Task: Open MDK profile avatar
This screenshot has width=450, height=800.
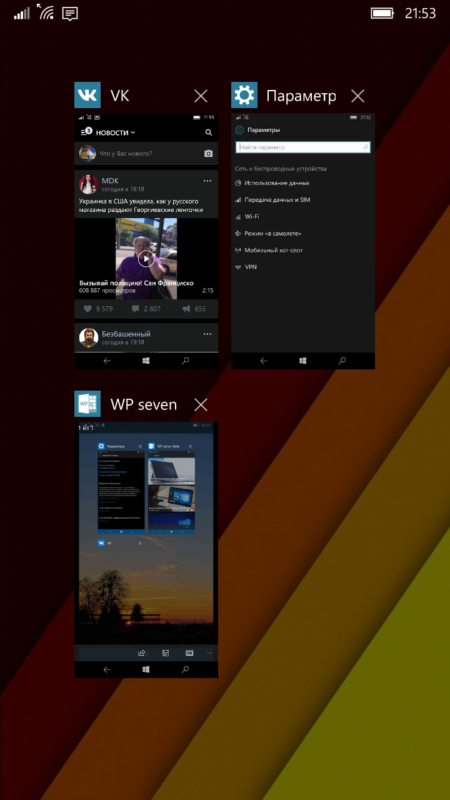Action: 88,184
